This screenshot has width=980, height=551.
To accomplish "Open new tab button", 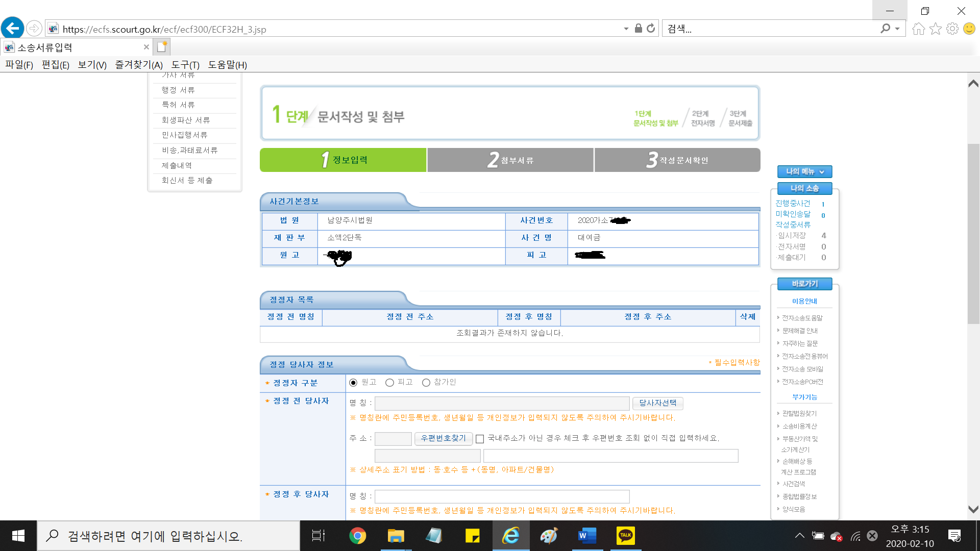I will pyautogui.click(x=162, y=47).
